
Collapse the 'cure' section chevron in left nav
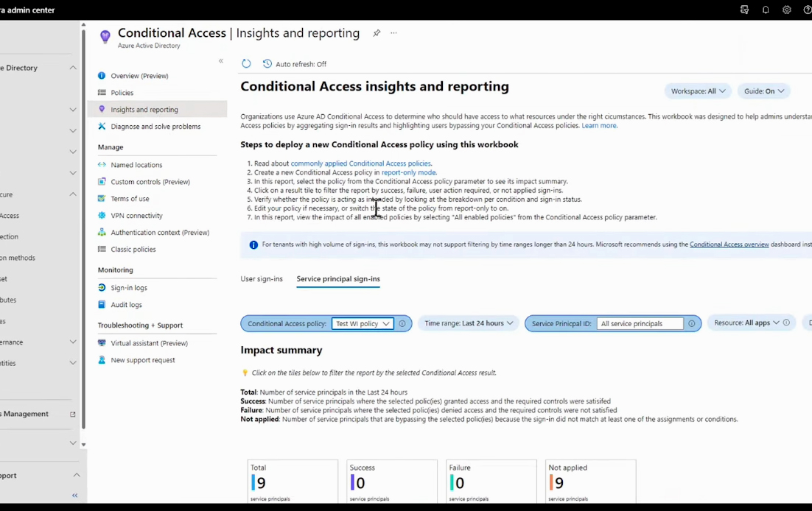click(73, 194)
